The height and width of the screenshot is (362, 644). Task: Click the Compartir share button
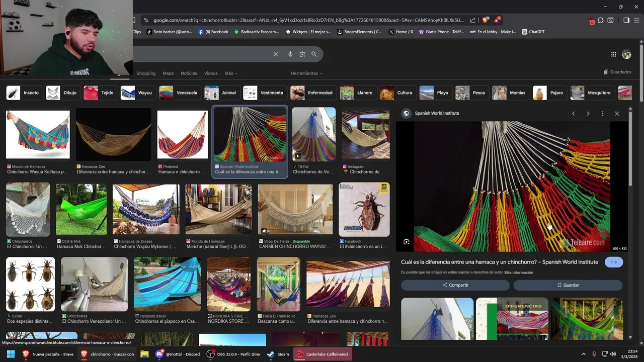click(455, 285)
